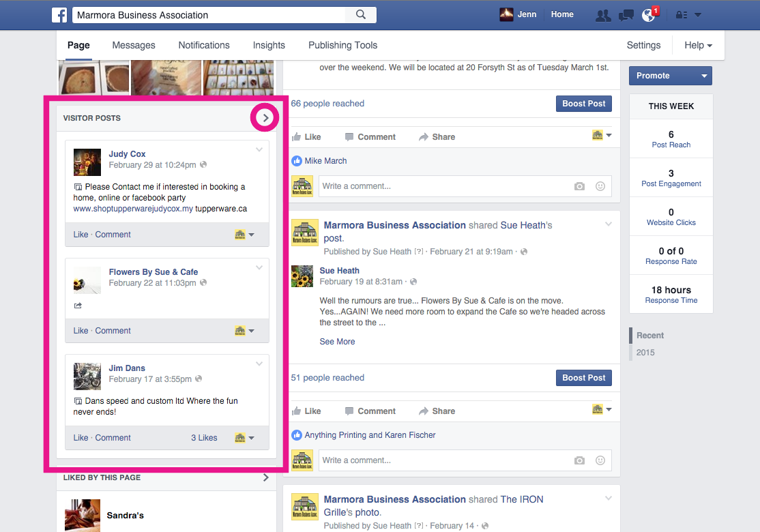Image resolution: width=760 pixels, height=532 pixels.
Task: Click the search box field
Action: (209, 15)
